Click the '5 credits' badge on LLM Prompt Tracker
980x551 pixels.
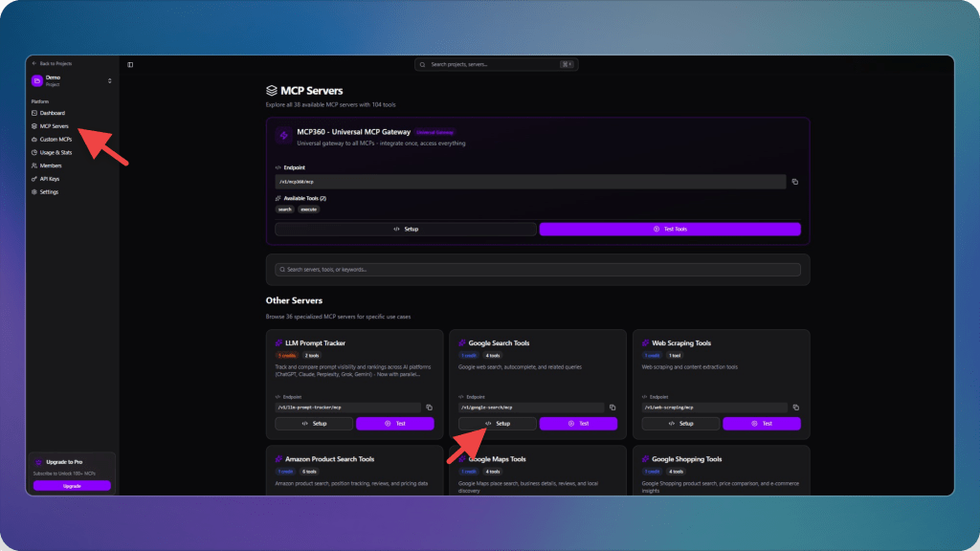click(287, 356)
